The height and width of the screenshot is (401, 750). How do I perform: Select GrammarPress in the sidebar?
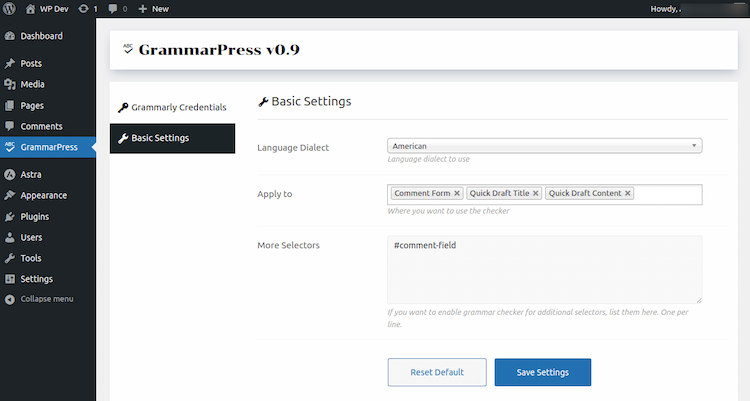coord(48,147)
